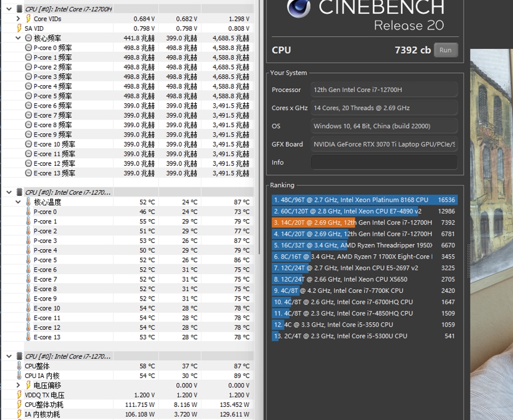The width and height of the screenshot is (513, 420).
Task: Click the P-core 5 temperature thermometer icon
Action: pos(28,260)
